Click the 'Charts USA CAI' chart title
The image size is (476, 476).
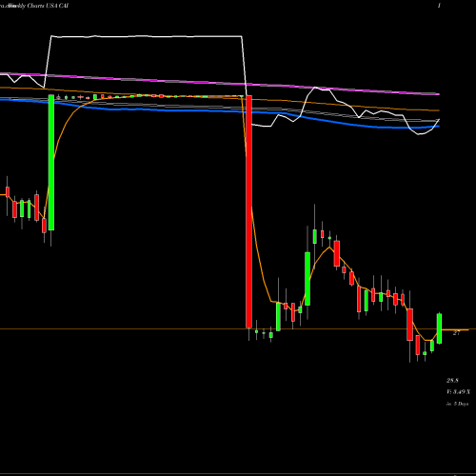pos(48,6)
